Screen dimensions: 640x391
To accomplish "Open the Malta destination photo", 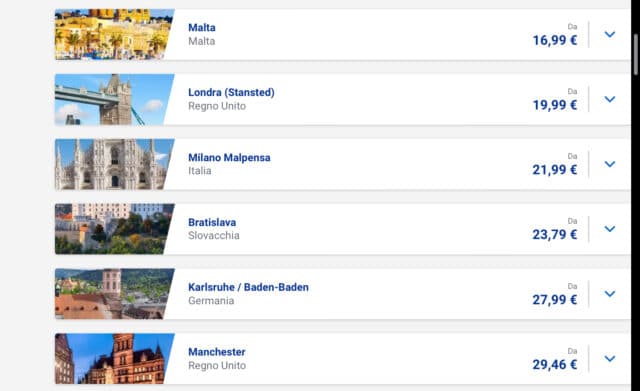I will pyautogui.click(x=112, y=34).
